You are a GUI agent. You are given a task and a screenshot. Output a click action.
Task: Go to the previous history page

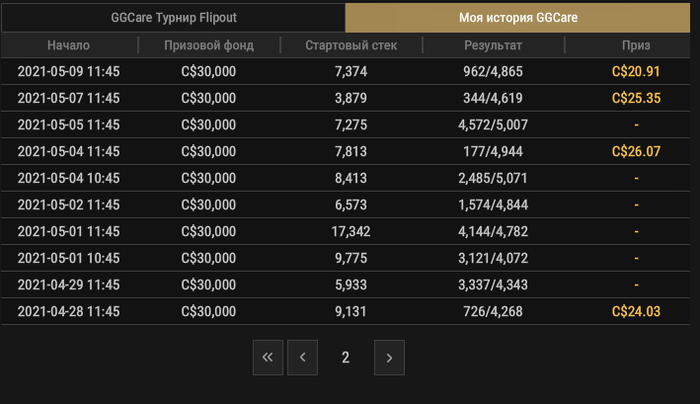(302, 357)
